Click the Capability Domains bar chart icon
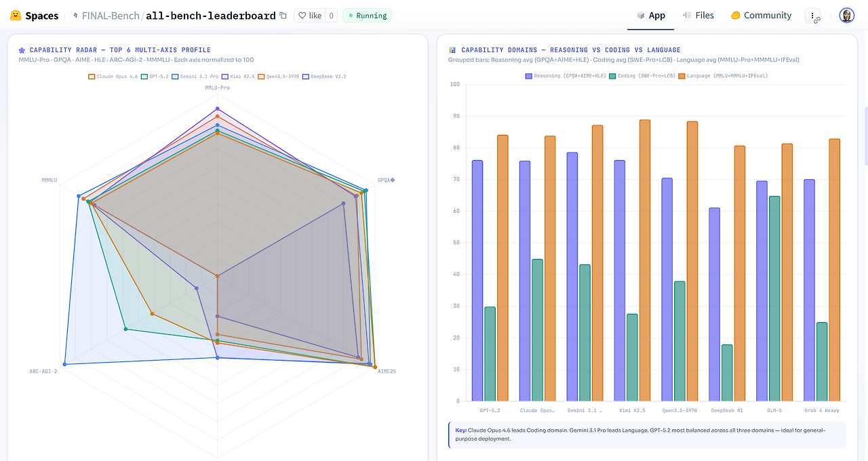Image resolution: width=868 pixels, height=461 pixels. 452,50
